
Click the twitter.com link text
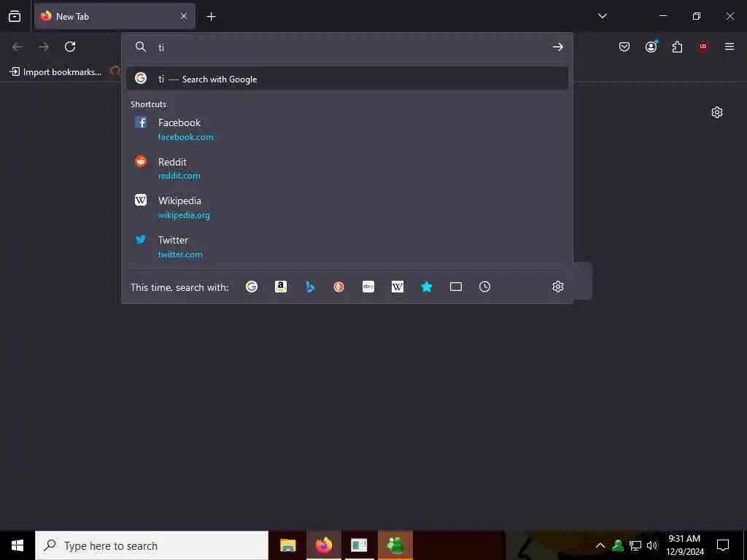point(180,254)
